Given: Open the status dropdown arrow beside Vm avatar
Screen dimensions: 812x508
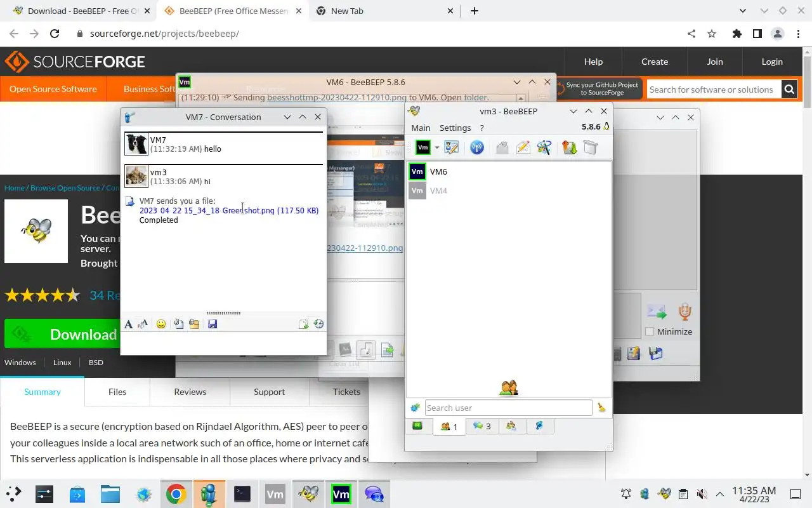Looking at the screenshot, I should [x=436, y=148].
